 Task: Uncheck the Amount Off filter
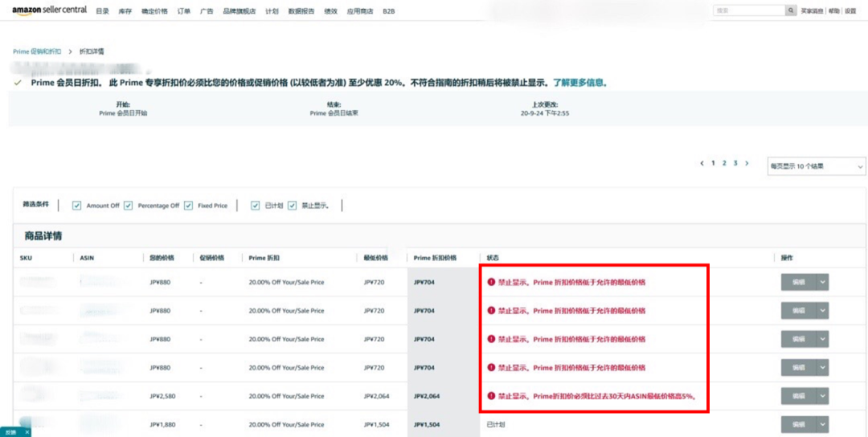point(77,206)
